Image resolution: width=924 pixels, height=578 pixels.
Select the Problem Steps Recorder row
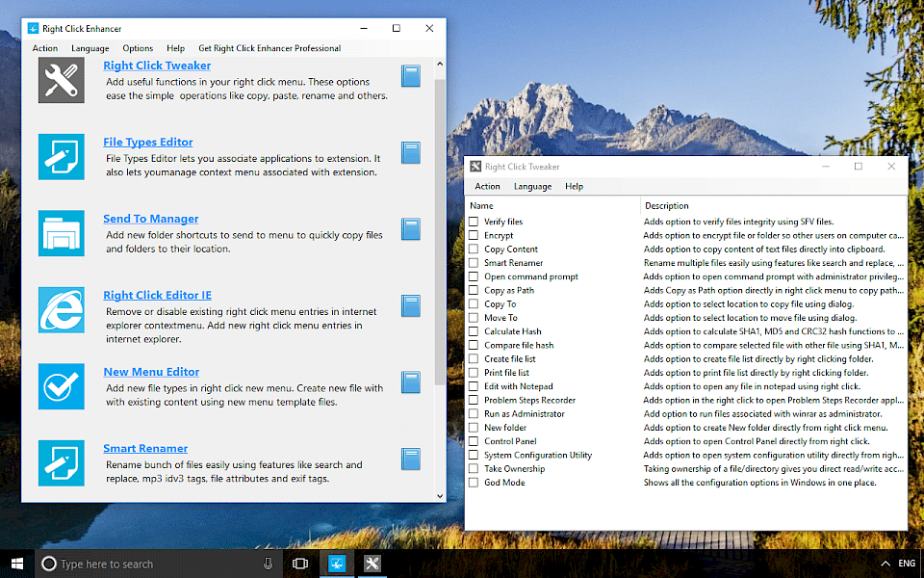tap(686, 401)
